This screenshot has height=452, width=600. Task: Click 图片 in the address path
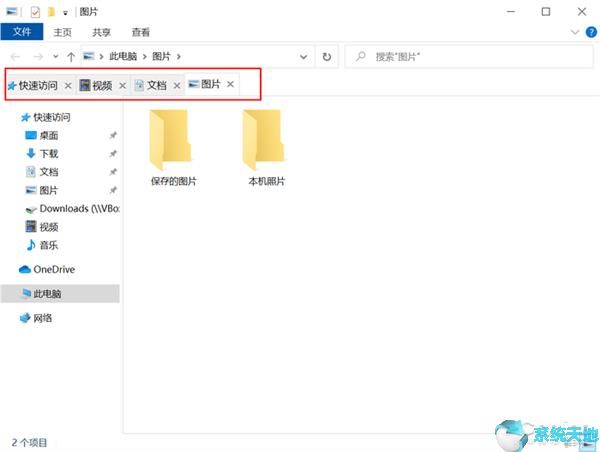point(161,57)
